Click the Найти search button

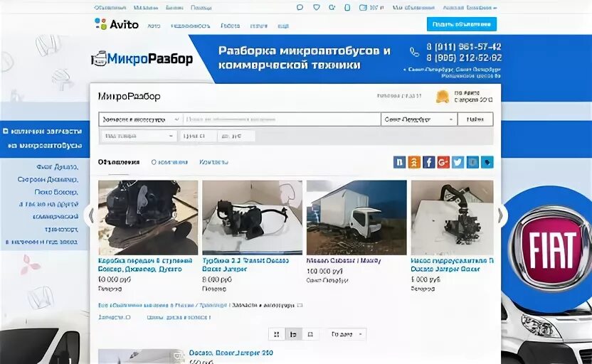click(x=475, y=119)
